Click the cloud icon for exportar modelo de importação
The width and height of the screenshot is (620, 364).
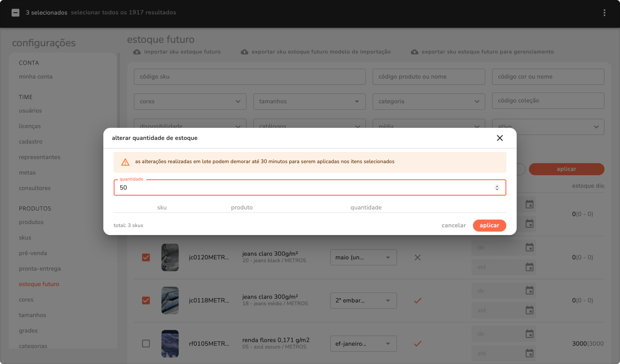click(244, 52)
